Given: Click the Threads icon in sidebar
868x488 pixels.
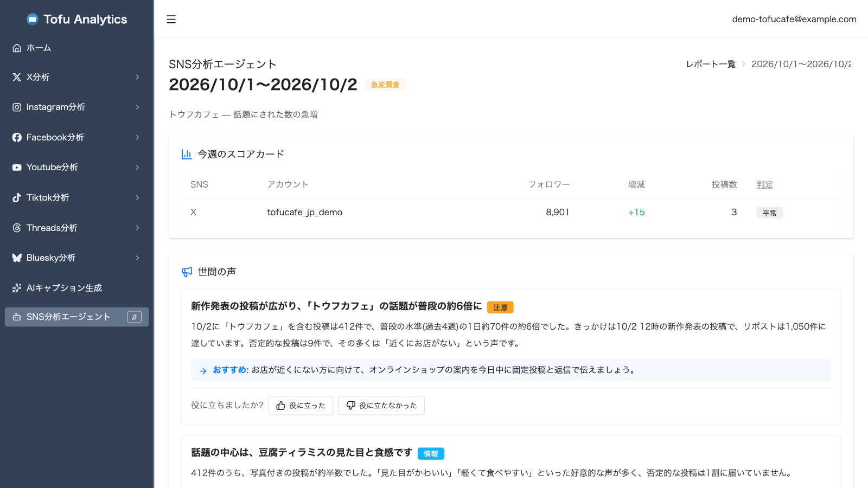Looking at the screenshot, I should pos(17,228).
